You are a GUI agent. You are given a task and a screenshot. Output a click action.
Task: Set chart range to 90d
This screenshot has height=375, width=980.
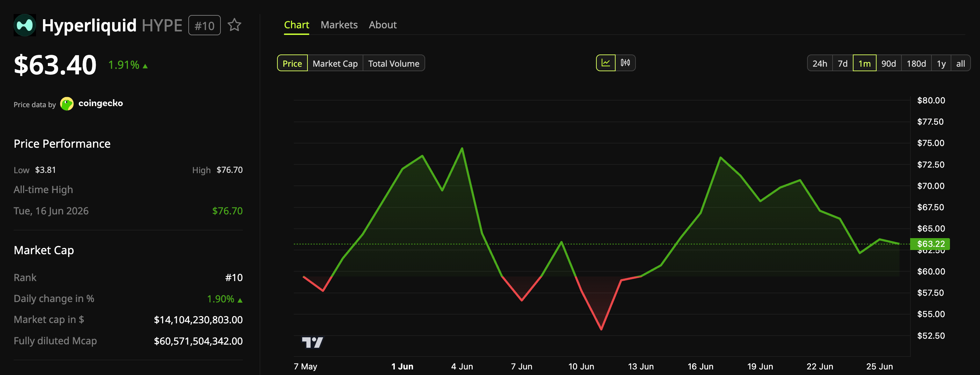889,63
